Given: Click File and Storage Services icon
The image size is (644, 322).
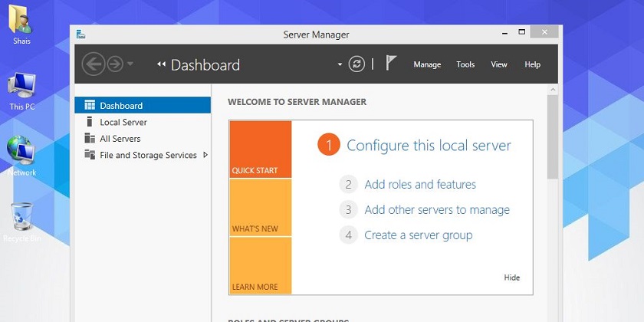Looking at the screenshot, I should 90,154.
